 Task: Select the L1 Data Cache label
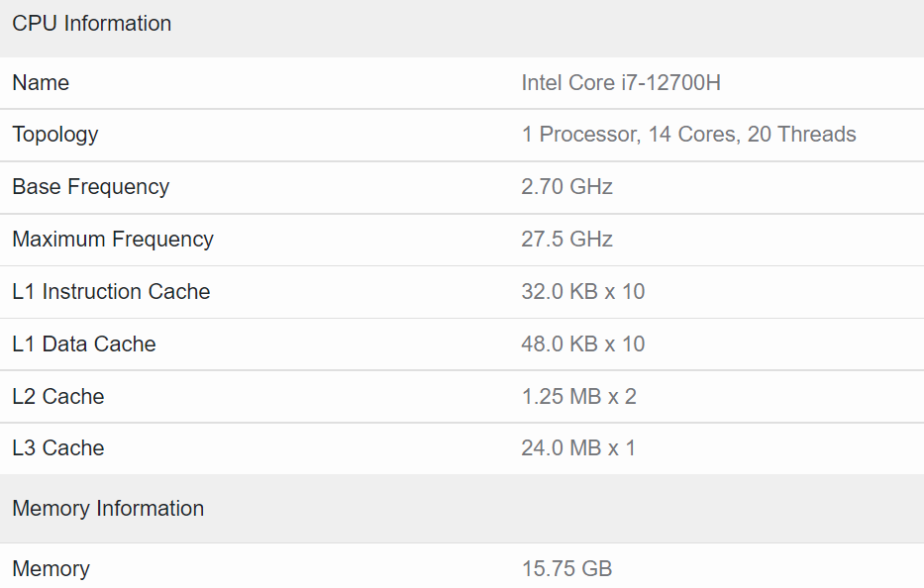84,344
